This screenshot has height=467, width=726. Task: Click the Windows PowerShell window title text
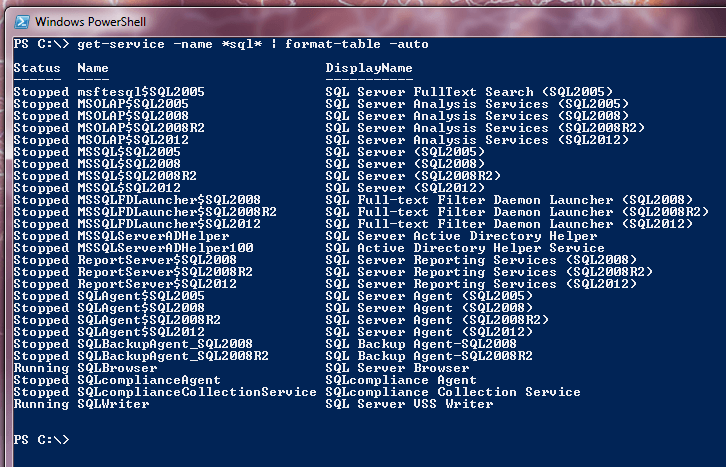[90, 22]
